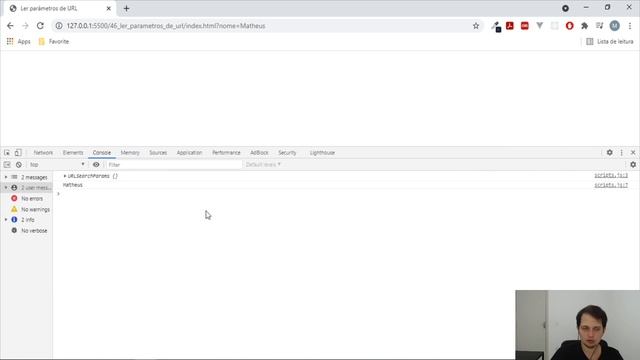Toggle the device toolbar

(x=18, y=153)
